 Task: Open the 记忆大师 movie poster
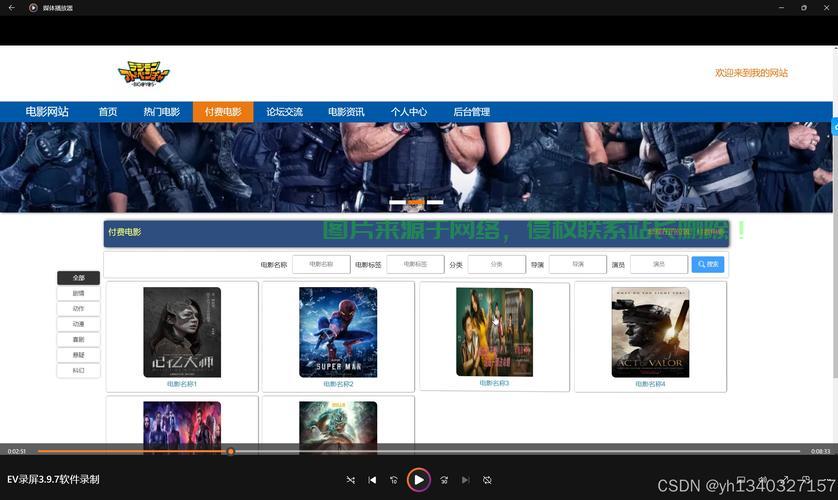click(182, 332)
